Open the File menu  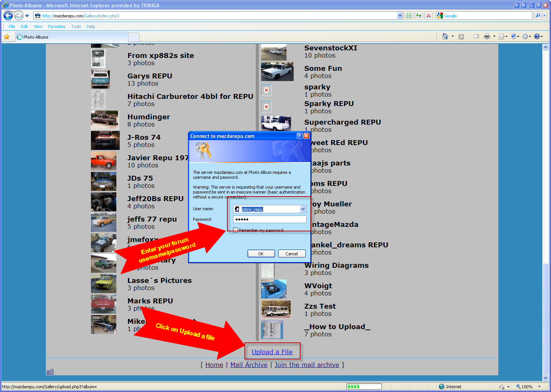click(12, 27)
